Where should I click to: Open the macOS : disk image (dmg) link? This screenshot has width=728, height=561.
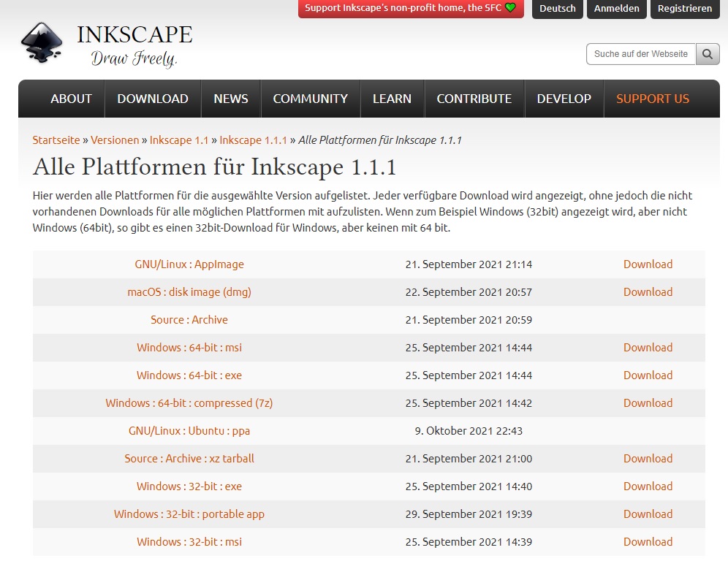189,292
